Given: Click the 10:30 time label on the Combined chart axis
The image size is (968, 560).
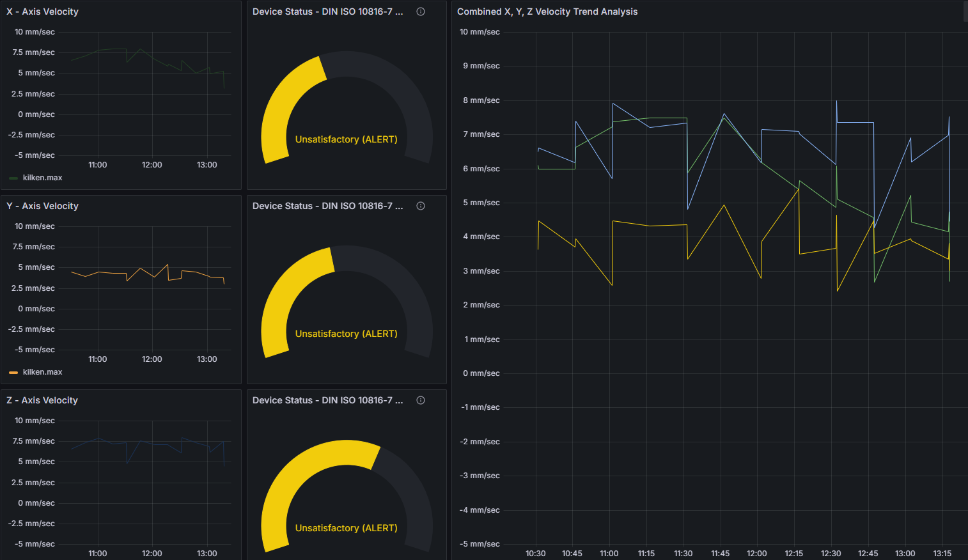Looking at the screenshot, I should click(535, 554).
